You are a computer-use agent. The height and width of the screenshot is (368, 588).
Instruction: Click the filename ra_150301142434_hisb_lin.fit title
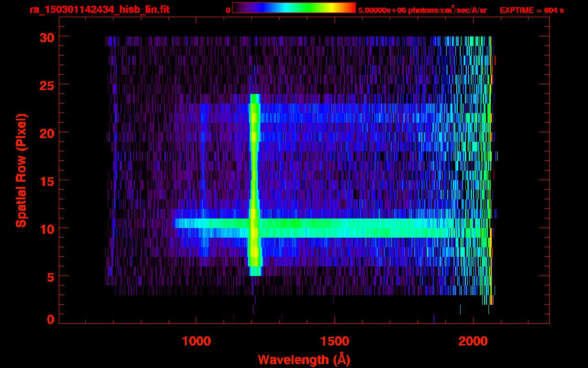pos(99,9)
